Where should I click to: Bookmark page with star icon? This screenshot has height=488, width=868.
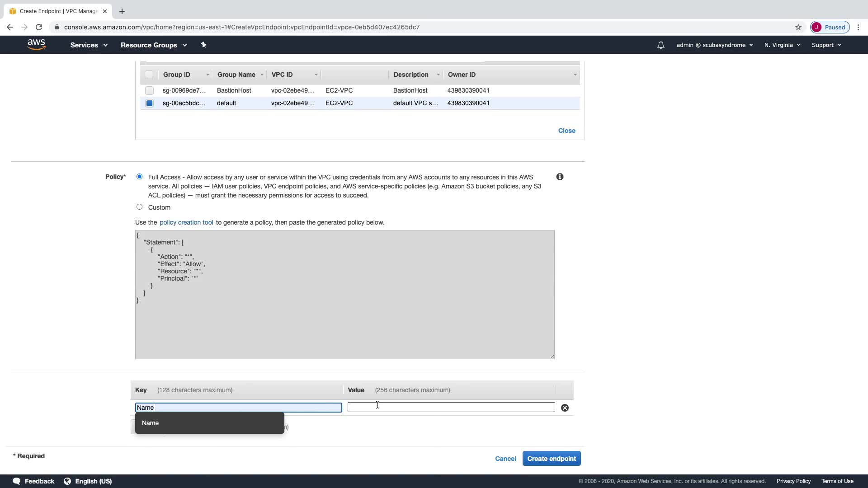pos(798,27)
